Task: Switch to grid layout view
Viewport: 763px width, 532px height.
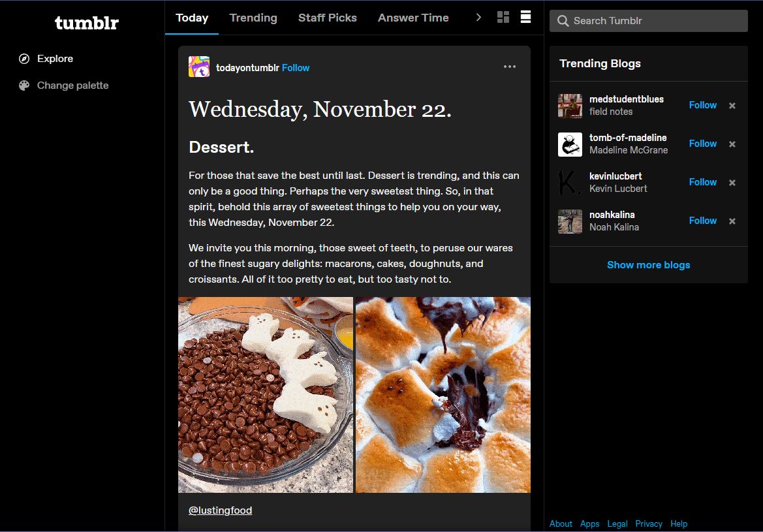Action: click(503, 18)
